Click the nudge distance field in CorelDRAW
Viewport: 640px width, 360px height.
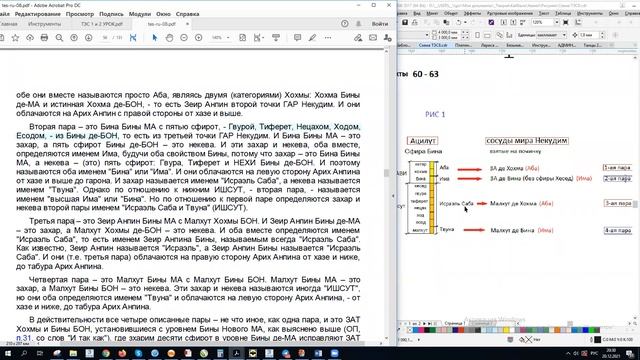(589, 35)
